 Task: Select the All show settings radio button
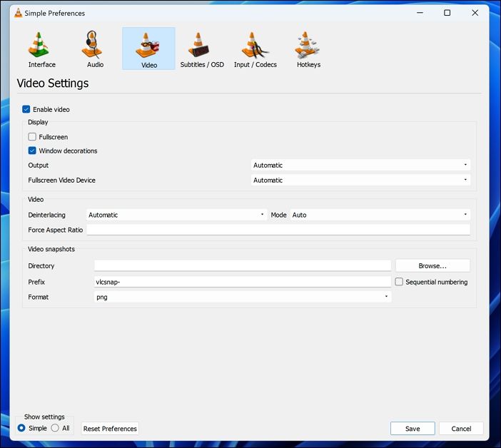[55, 428]
